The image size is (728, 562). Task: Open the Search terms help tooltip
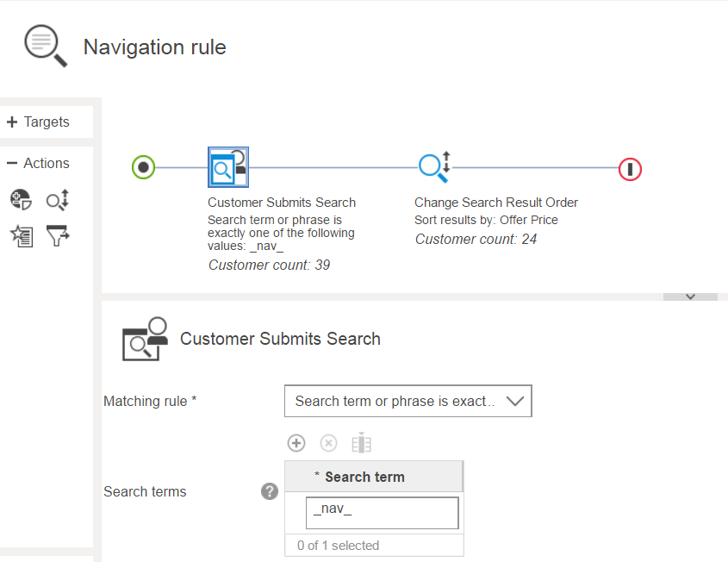click(x=270, y=491)
